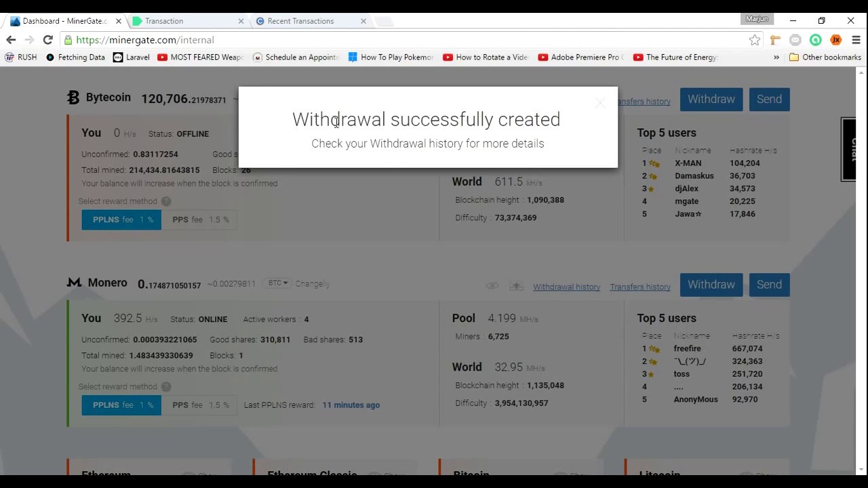The height and width of the screenshot is (488, 868).
Task: Click the Bytecoin reward method help icon
Action: (x=166, y=201)
